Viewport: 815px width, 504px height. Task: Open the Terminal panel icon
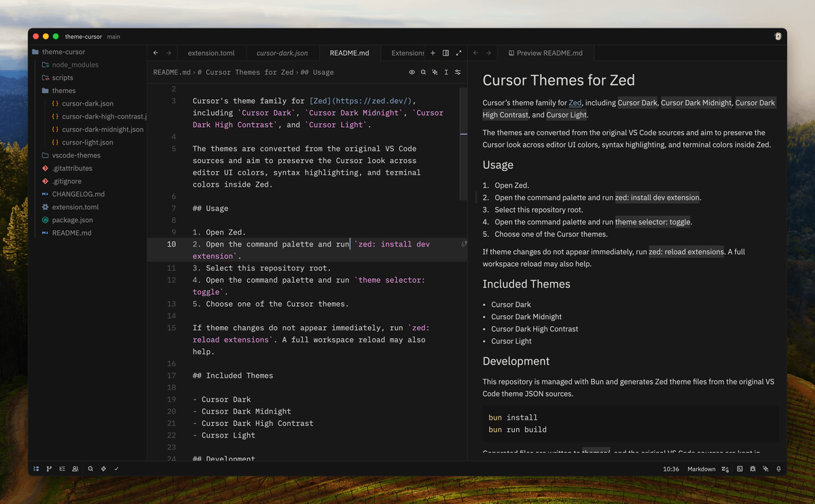point(740,469)
